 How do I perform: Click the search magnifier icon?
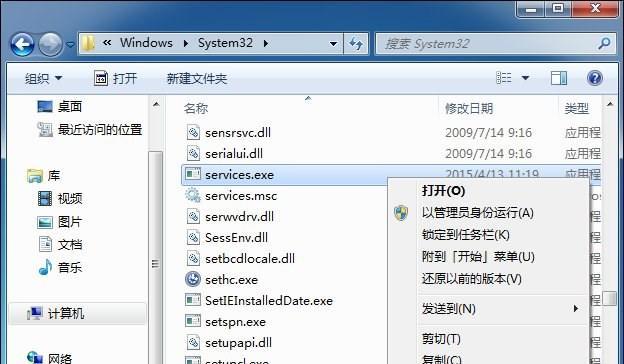point(604,43)
